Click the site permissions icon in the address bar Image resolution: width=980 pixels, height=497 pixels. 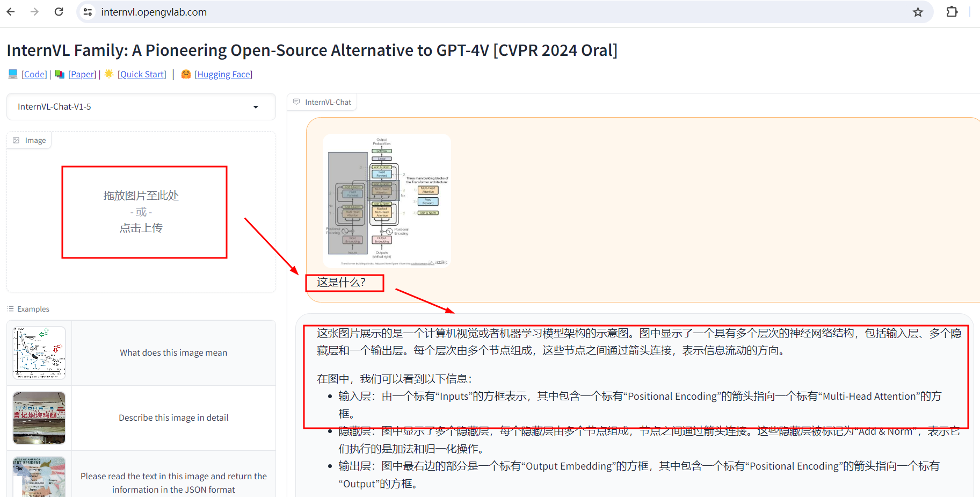point(87,11)
